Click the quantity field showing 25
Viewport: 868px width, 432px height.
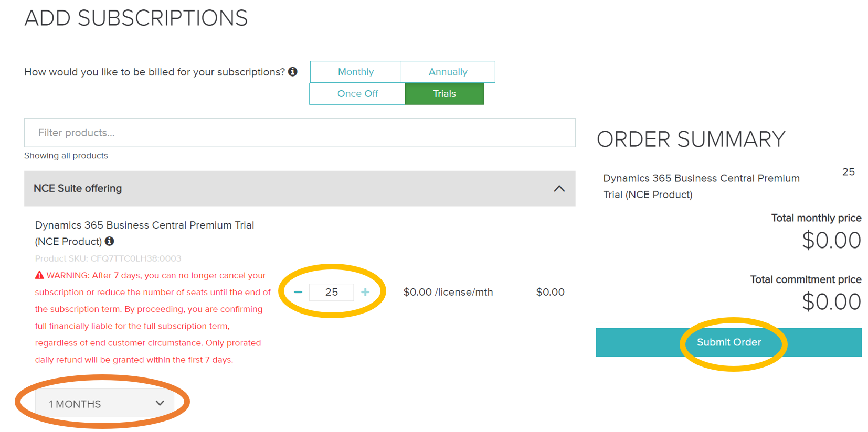(x=332, y=292)
